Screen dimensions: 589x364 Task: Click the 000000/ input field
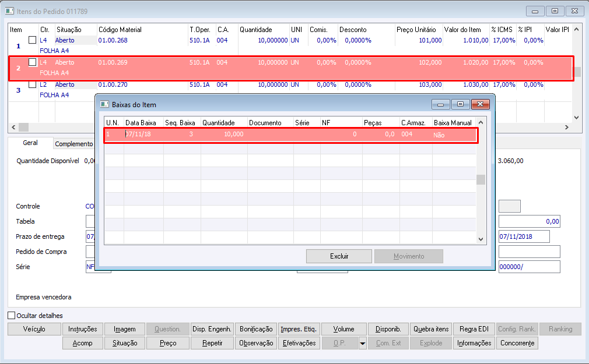(x=530, y=267)
